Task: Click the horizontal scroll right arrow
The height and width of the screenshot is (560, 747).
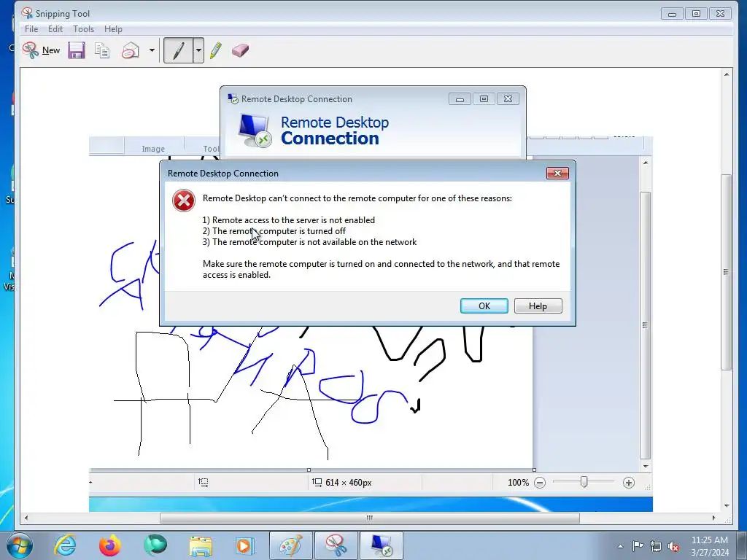Action: 713,518
